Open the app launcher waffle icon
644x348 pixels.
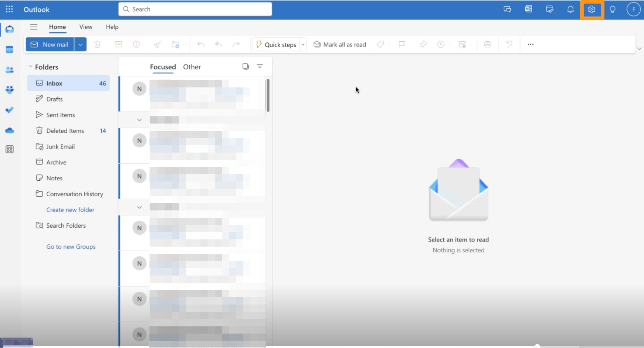click(9, 9)
